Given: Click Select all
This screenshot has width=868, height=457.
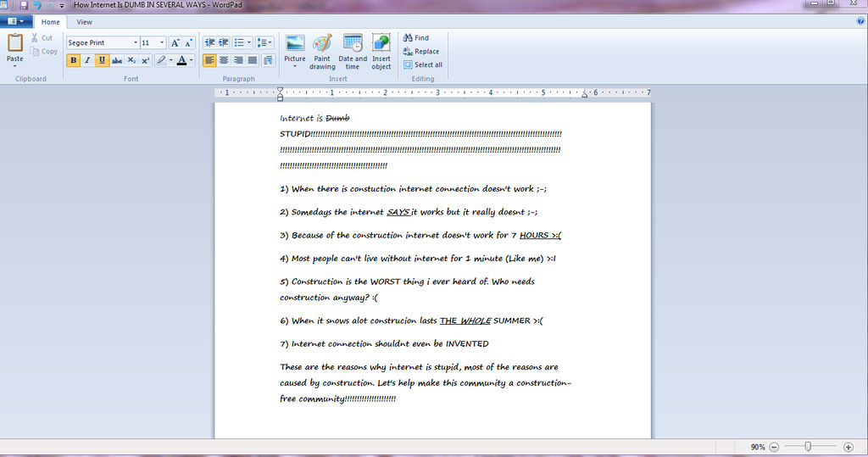Looking at the screenshot, I should 423,64.
